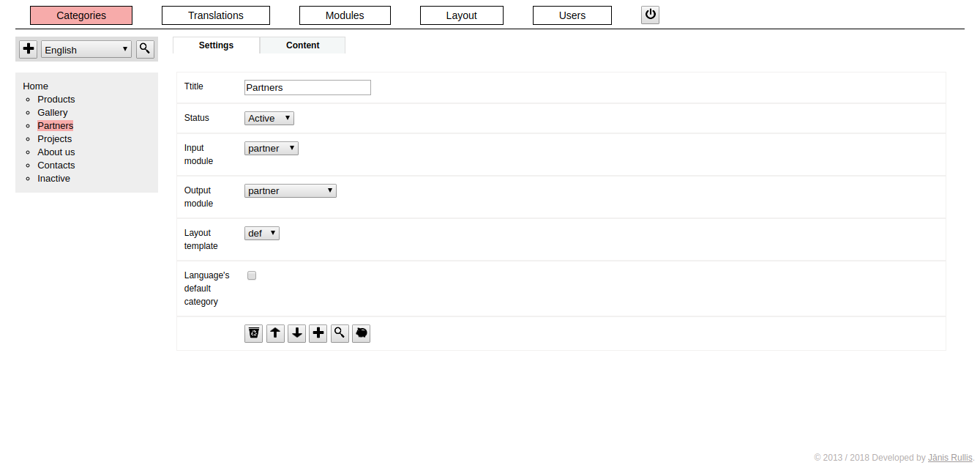
Task: Open the Layout template dropdown
Action: point(262,233)
